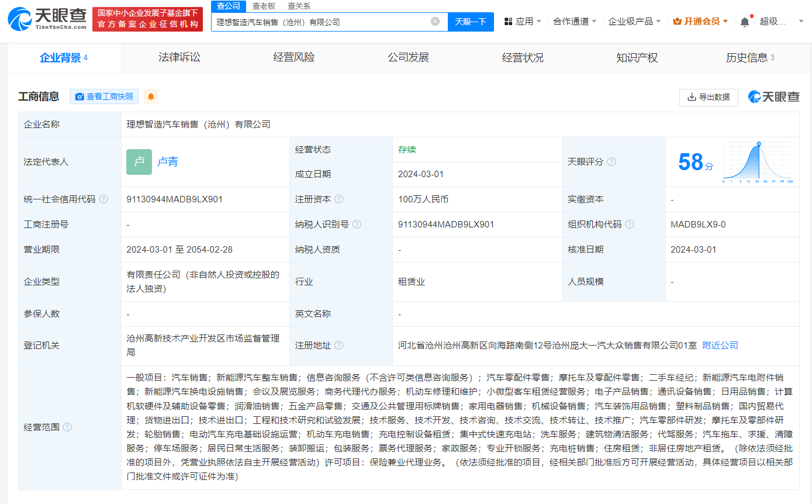Screen dimensions: 812x504
Task: Click the 租赁业 industry value
Action: [412, 282]
